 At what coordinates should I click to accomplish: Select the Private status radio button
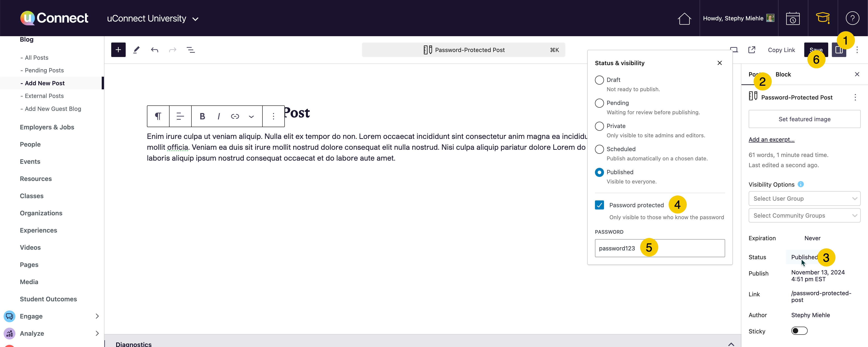[x=599, y=126]
